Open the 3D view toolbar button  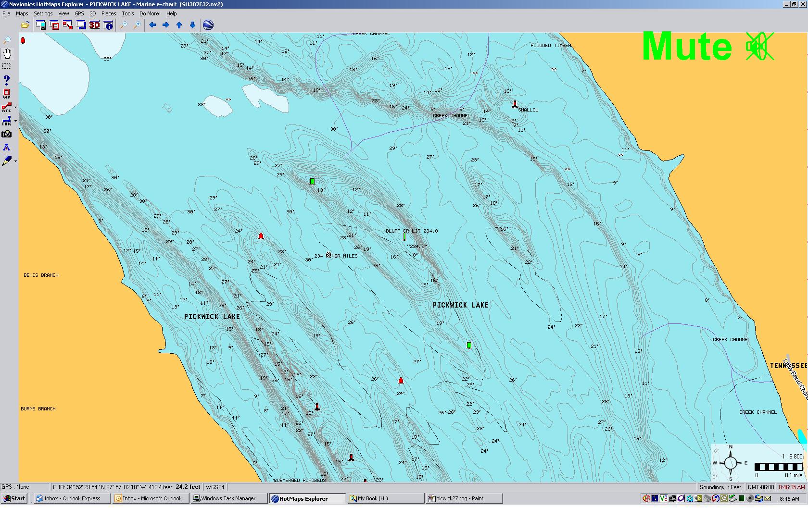click(x=94, y=25)
